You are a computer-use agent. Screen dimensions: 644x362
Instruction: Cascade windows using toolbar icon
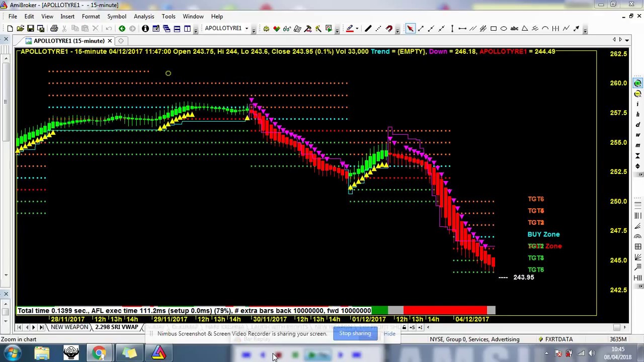[167, 29]
